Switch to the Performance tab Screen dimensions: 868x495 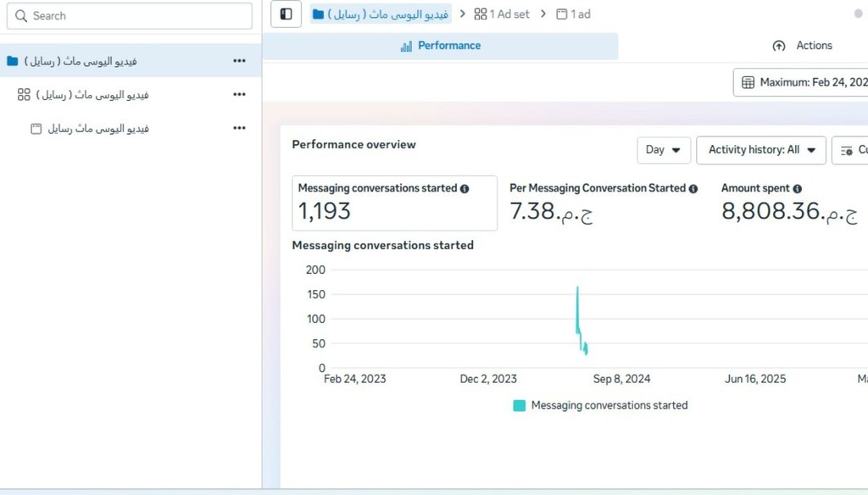440,46
